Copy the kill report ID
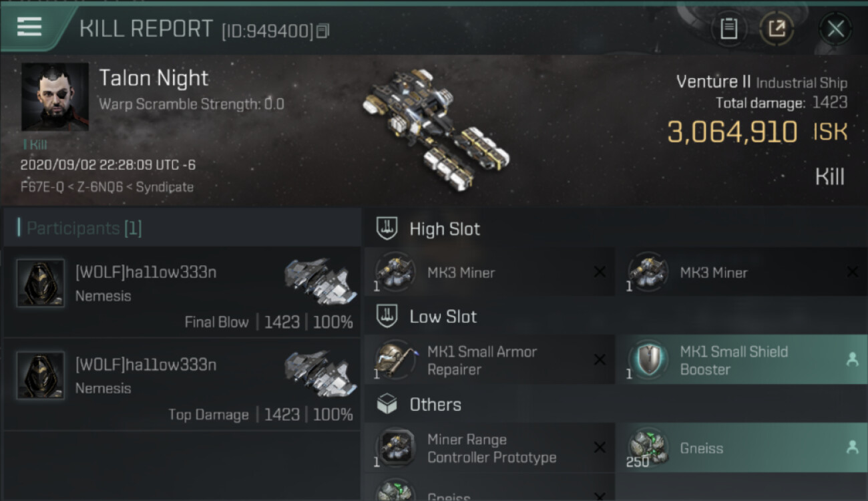 tap(323, 31)
